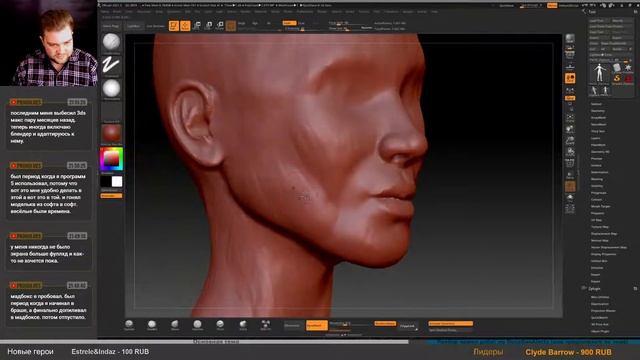Toggle Edit mode button
Viewport: 640px width, 360px height.
pos(174,26)
